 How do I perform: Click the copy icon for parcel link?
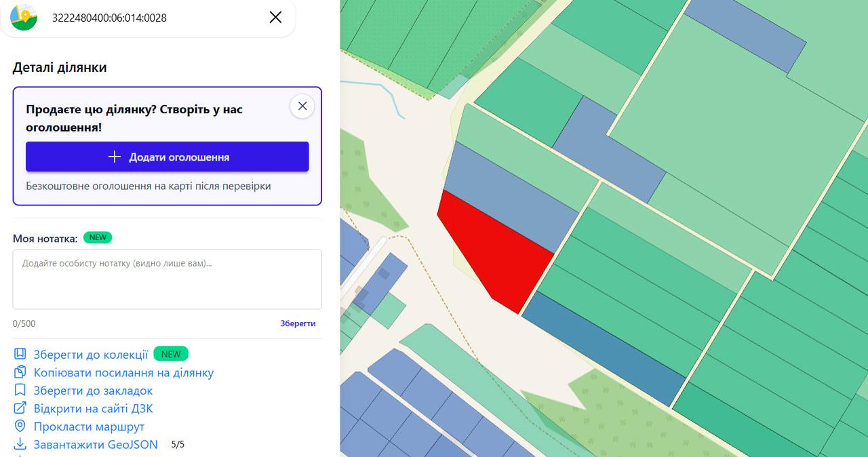point(20,372)
